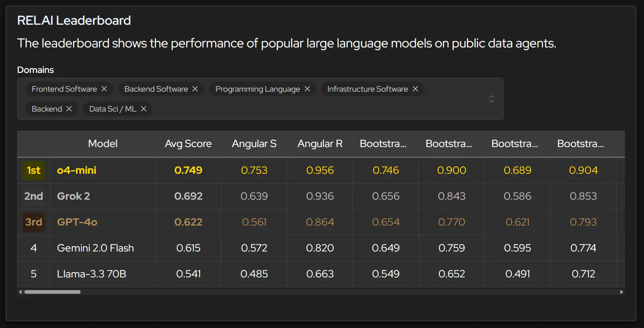
Task: Click Llama score 0.712
Action: (x=583, y=274)
